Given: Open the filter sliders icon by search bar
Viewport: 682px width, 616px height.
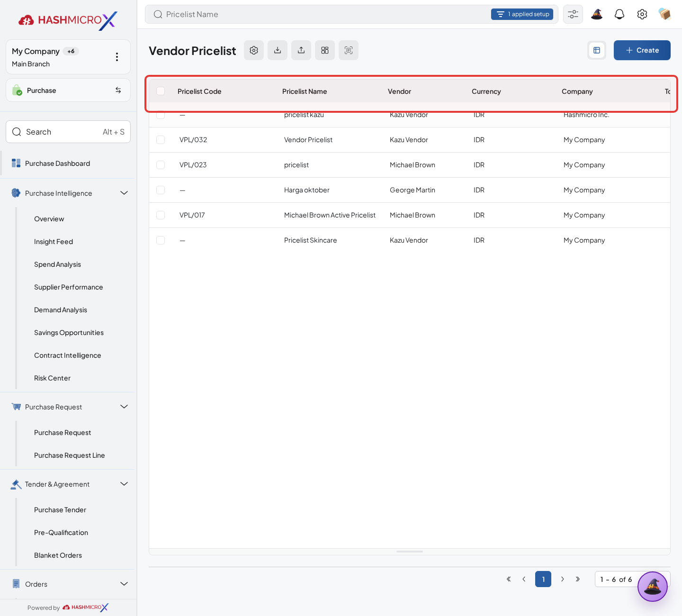Looking at the screenshot, I should 573,14.
